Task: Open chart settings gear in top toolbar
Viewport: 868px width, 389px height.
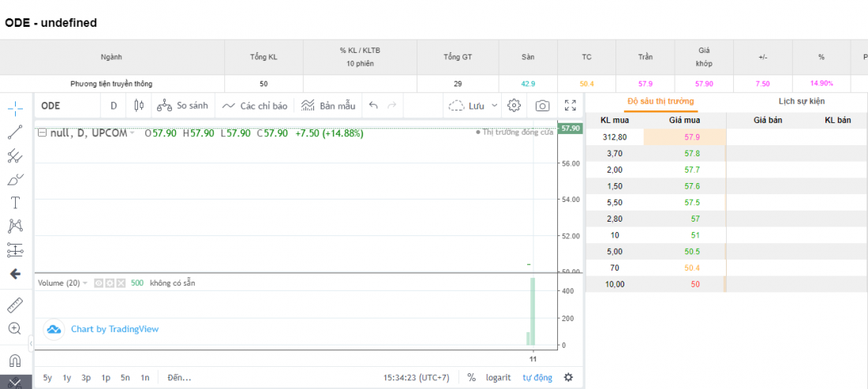Action: (x=514, y=106)
